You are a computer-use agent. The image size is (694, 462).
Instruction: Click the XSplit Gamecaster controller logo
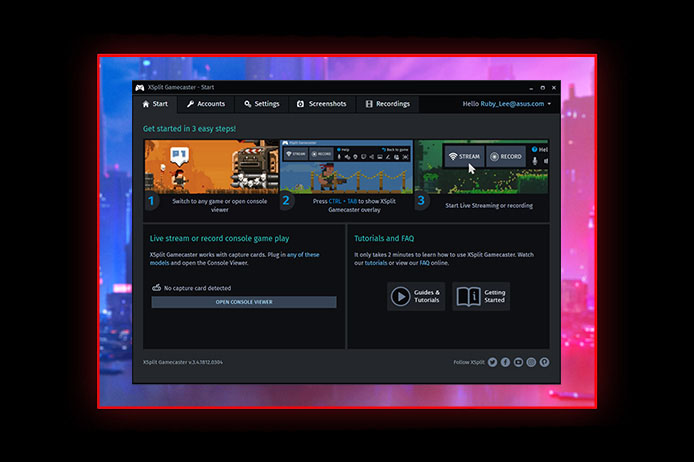[x=139, y=88]
